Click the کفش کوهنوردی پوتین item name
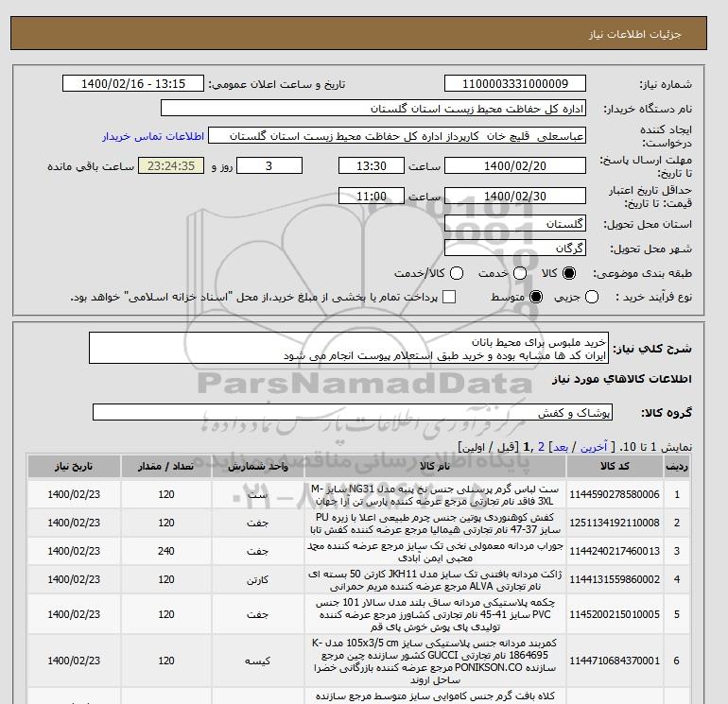728x704 pixels. pos(435,523)
